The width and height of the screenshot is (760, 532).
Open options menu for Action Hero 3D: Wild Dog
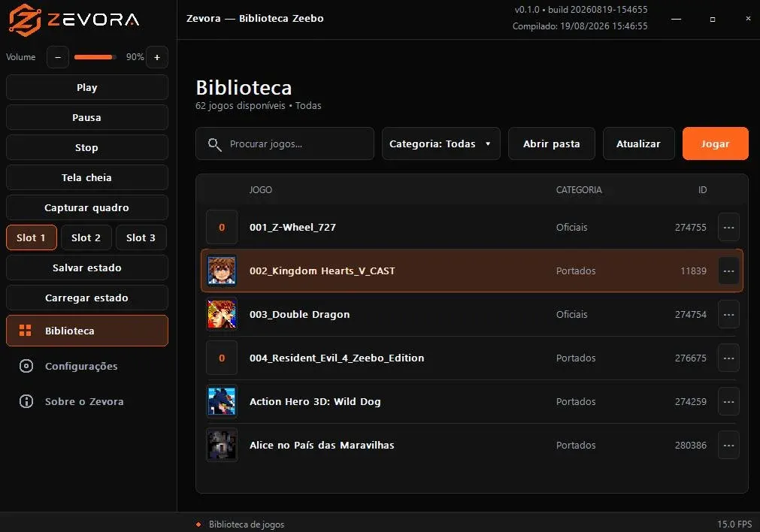pos(728,401)
